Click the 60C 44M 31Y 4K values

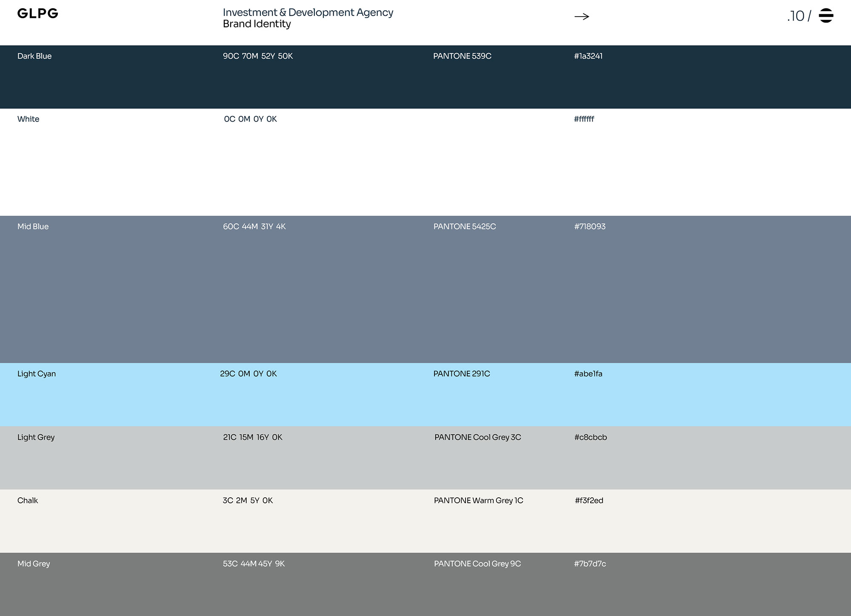point(254,227)
